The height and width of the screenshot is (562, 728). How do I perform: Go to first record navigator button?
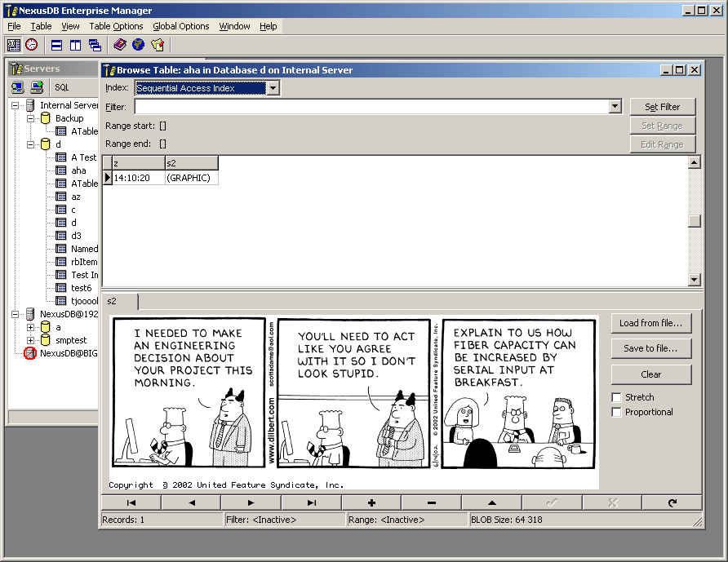click(x=131, y=502)
